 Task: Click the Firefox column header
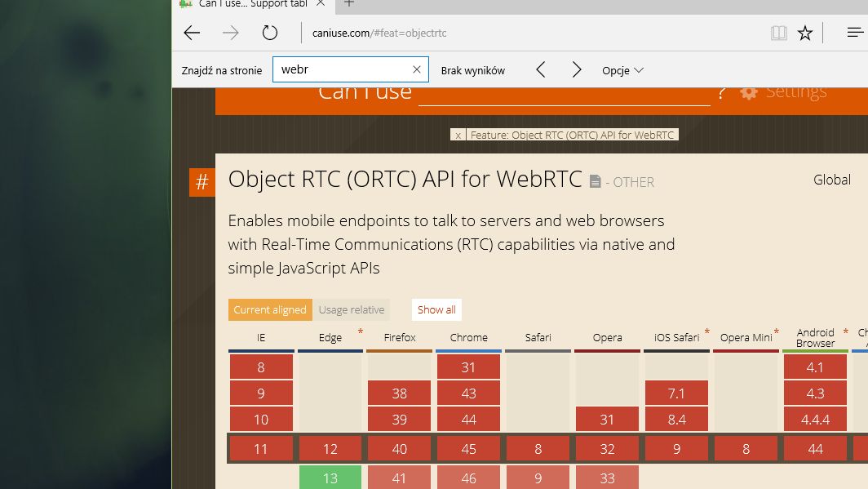399,337
